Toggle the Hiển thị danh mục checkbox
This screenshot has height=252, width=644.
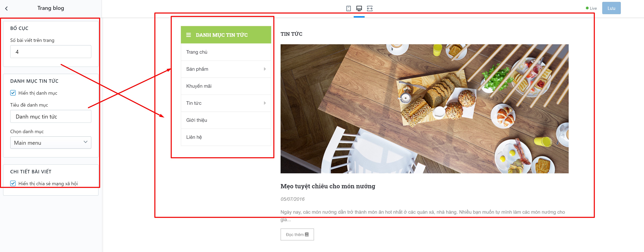click(13, 93)
